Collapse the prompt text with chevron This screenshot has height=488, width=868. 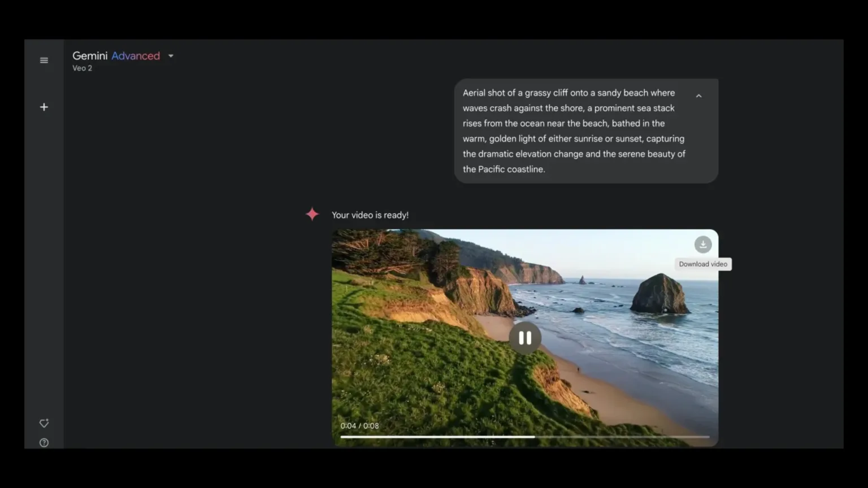pos(698,96)
